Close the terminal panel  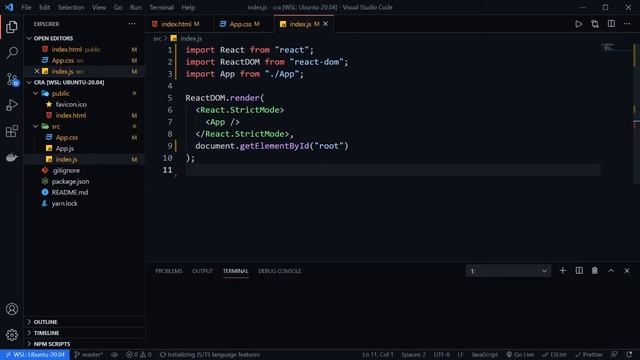tap(627, 271)
